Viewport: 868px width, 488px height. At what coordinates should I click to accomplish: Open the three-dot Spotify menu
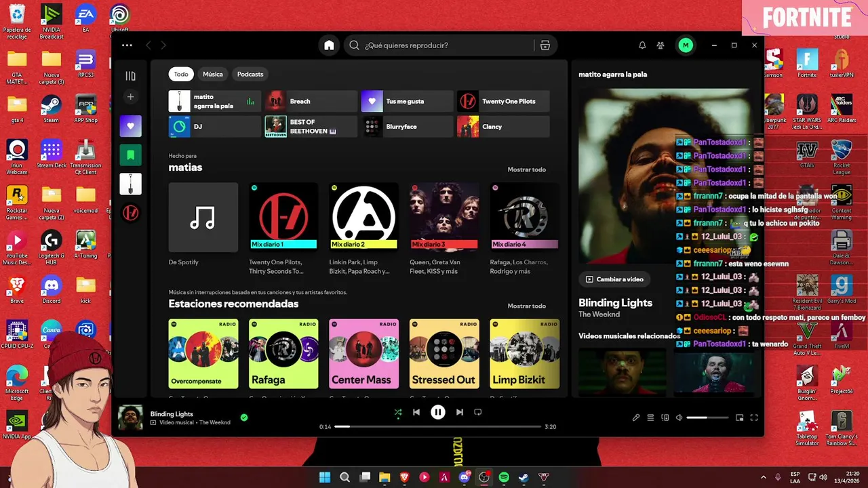coord(127,45)
